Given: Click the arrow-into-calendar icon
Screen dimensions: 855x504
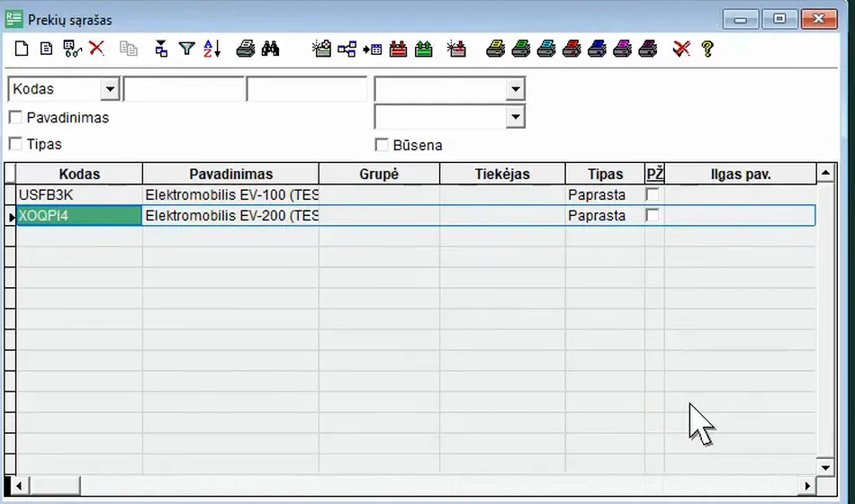Looking at the screenshot, I should 373,49.
